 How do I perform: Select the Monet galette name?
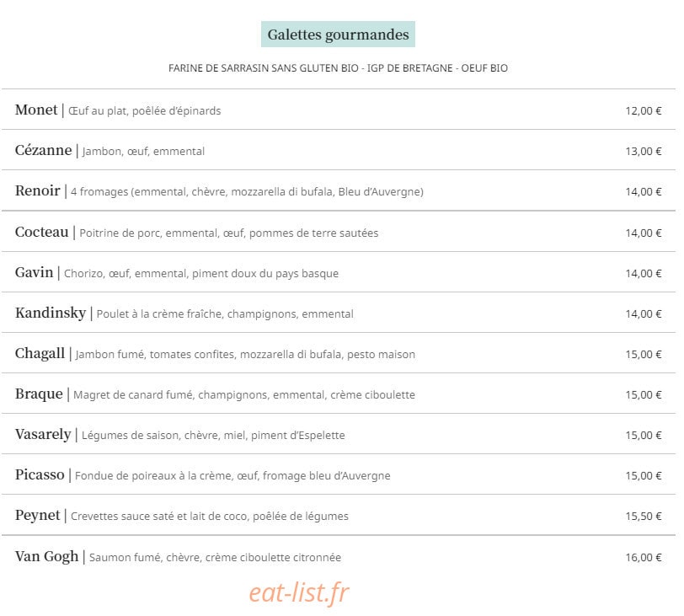click(36, 110)
